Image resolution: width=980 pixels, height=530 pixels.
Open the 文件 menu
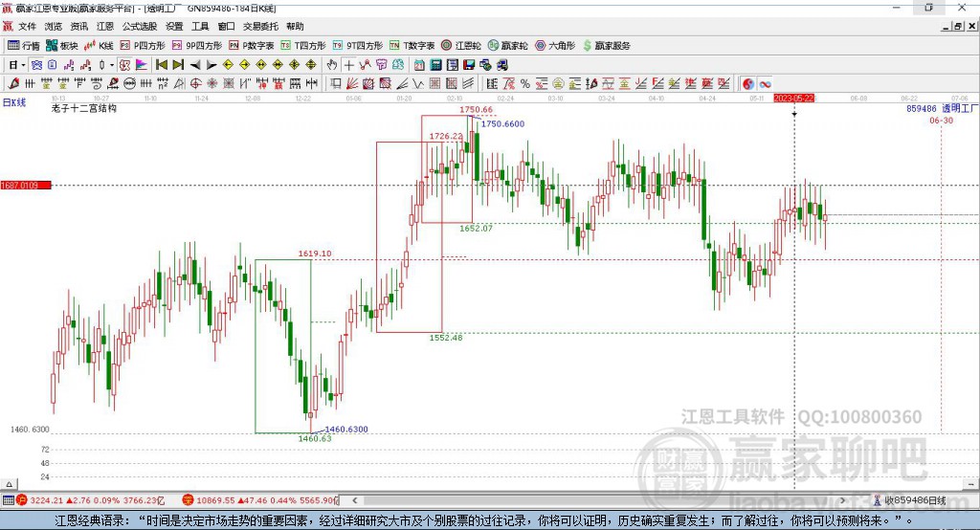(27, 26)
